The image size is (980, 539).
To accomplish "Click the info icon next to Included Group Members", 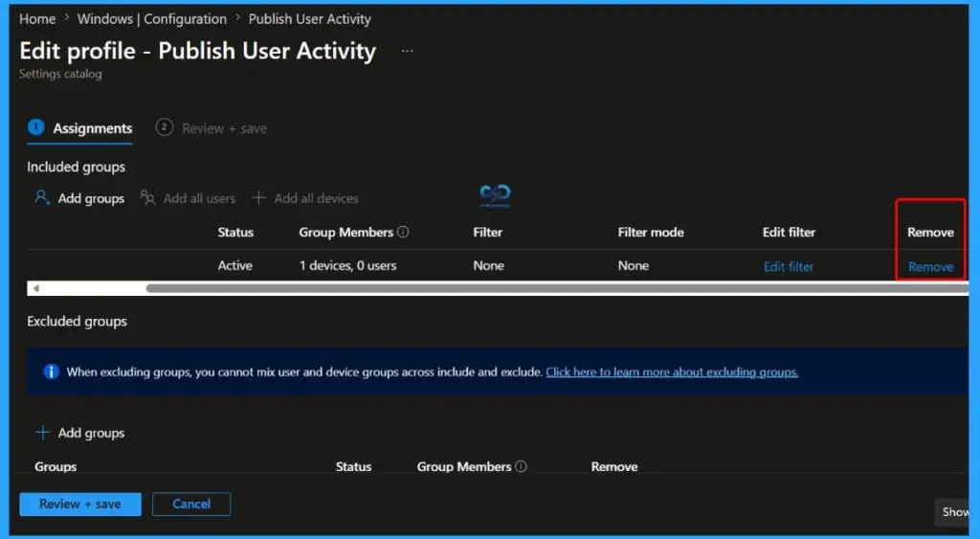I will click(403, 232).
